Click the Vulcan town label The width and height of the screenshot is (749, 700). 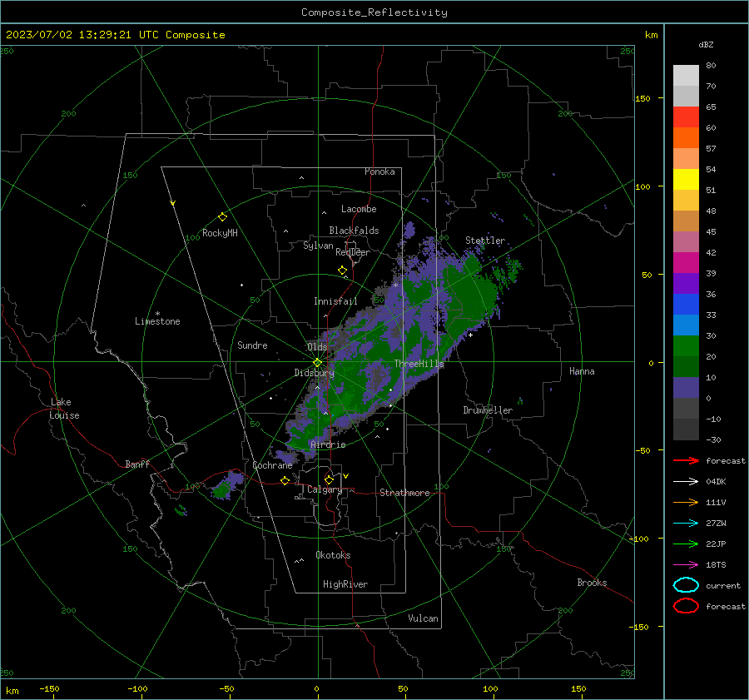(424, 618)
